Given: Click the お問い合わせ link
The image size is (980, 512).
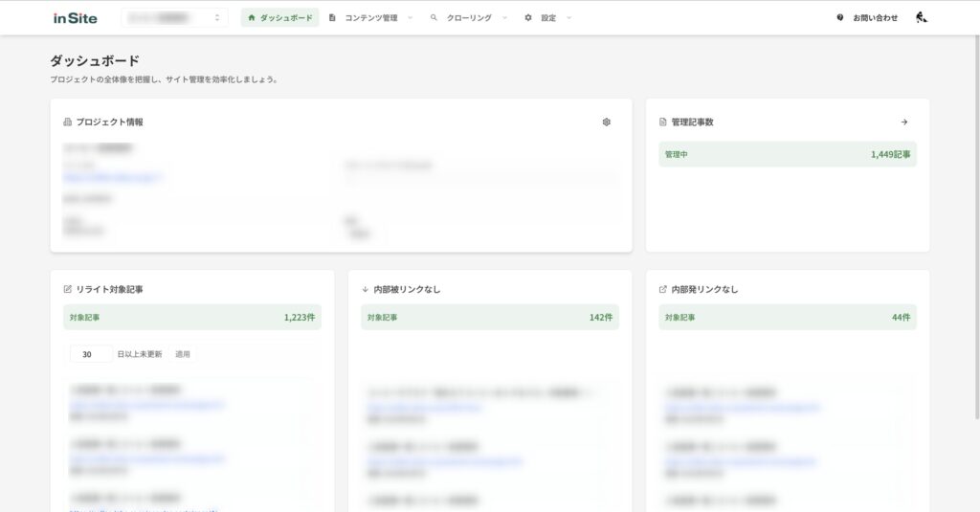Looking at the screenshot, I should [875, 17].
